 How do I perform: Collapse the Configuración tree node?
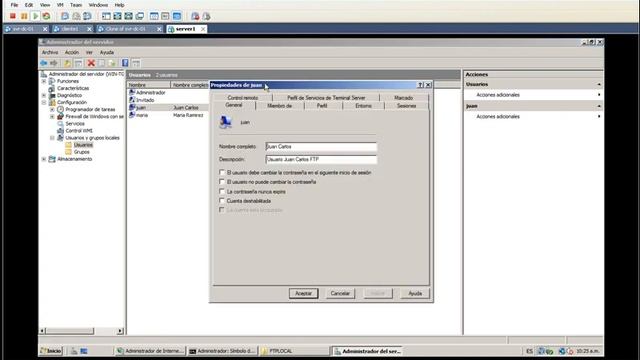point(44,102)
